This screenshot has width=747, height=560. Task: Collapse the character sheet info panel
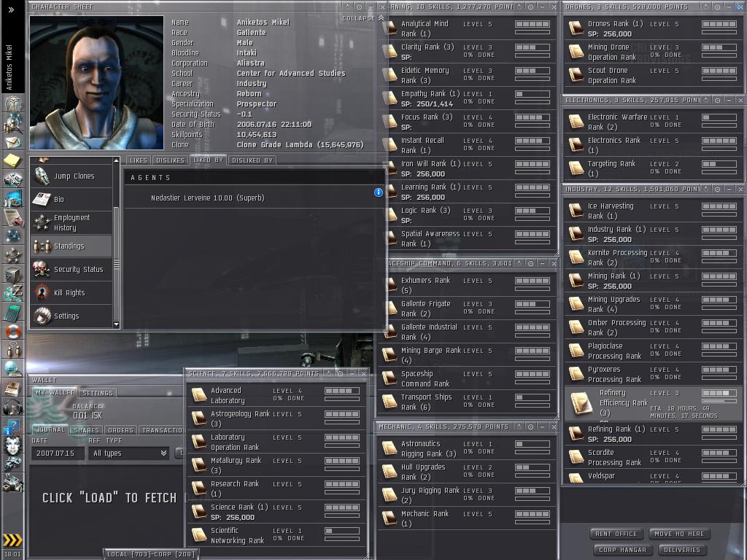point(363,18)
